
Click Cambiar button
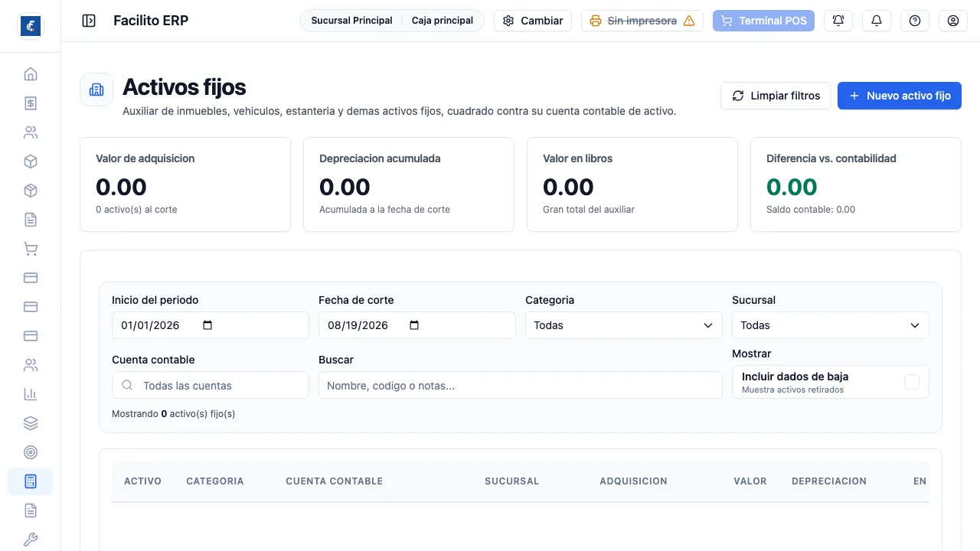[533, 21]
